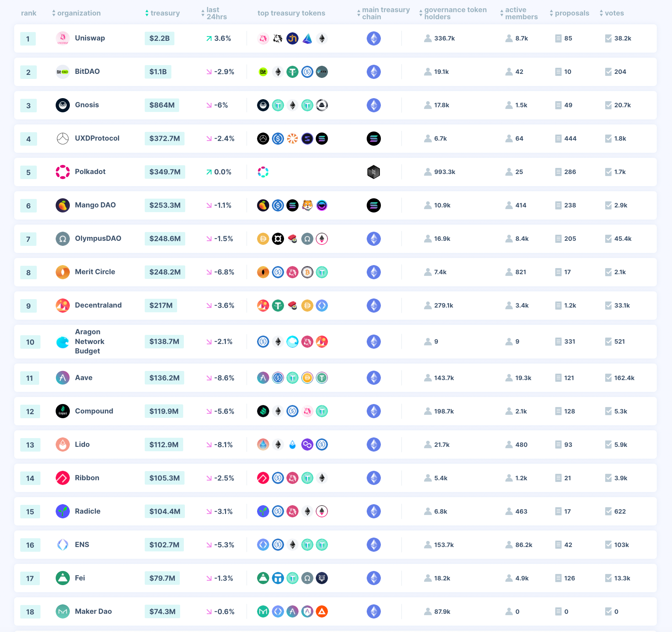Sort by active members column
This screenshot has height=632, width=672.
[x=519, y=13]
